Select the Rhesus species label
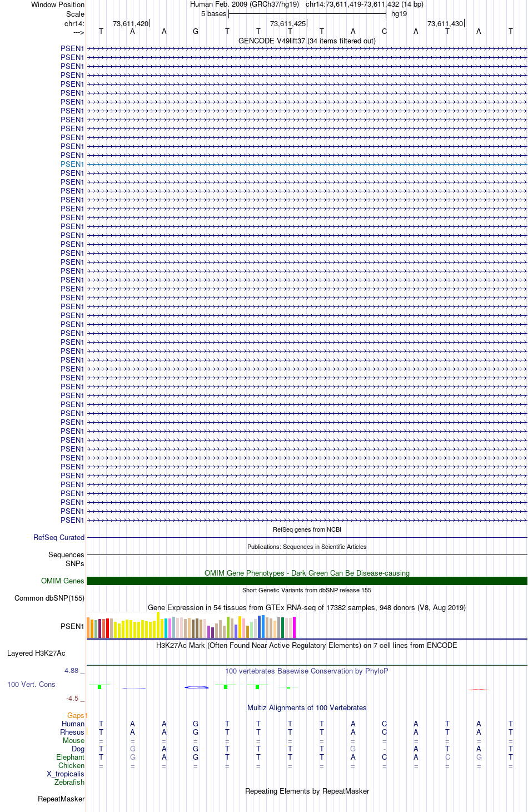This screenshot has width=528, height=812. click(x=72, y=732)
